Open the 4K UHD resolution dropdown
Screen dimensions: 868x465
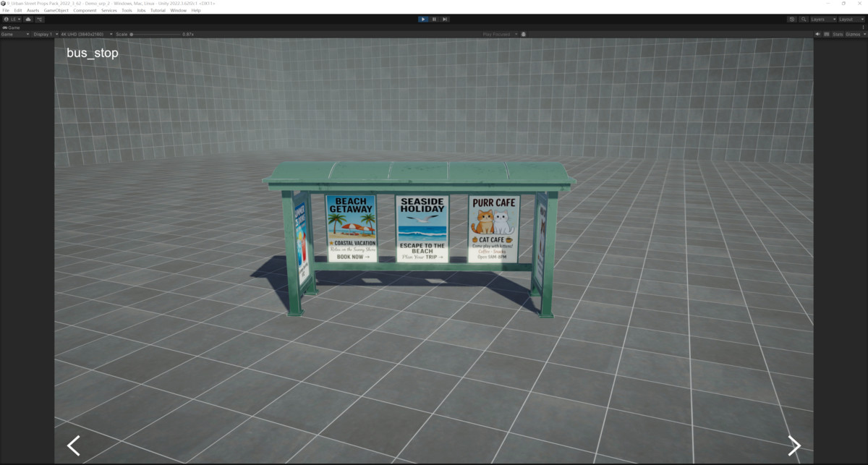point(85,34)
